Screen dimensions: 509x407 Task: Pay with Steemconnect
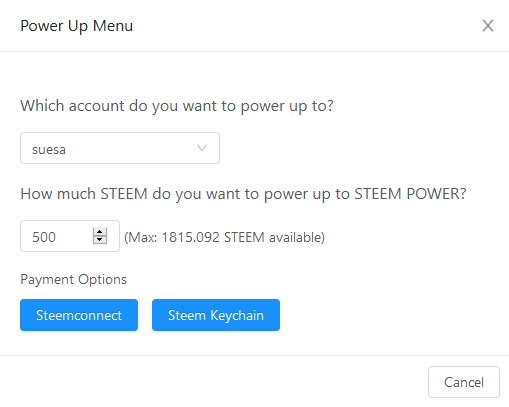[x=79, y=315]
